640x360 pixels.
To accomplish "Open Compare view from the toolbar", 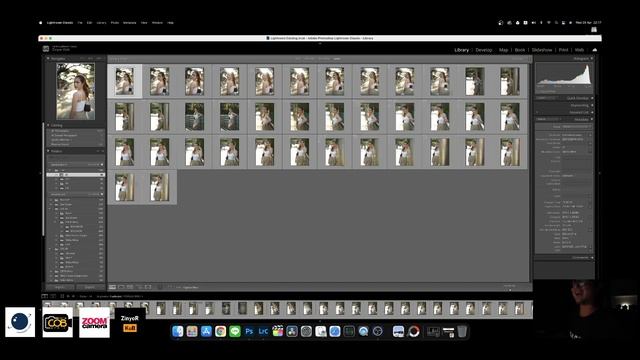I will (130, 287).
